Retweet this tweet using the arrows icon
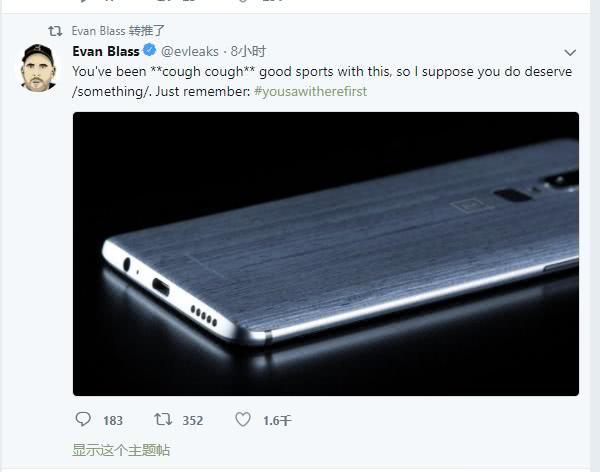Screen dimensions: 600x472 click(163, 420)
